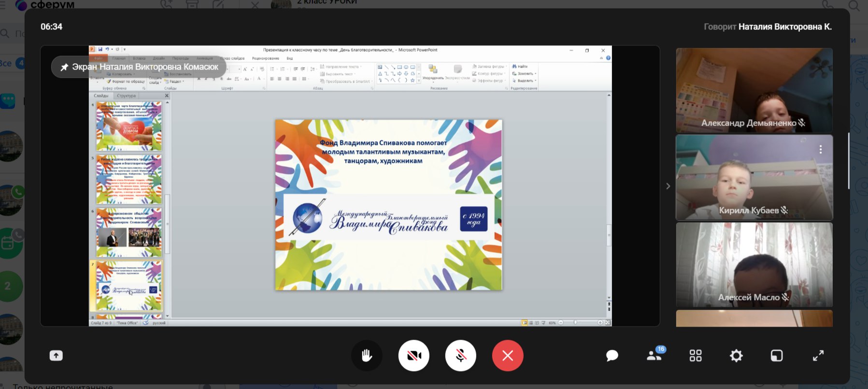
Task: Click the Спивакова foundation logo image
Action: [389, 217]
